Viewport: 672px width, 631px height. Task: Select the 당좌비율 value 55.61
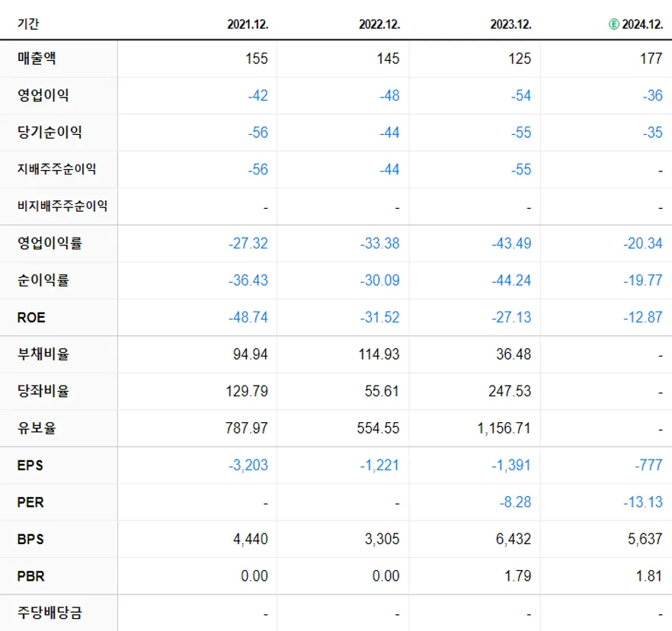(382, 391)
